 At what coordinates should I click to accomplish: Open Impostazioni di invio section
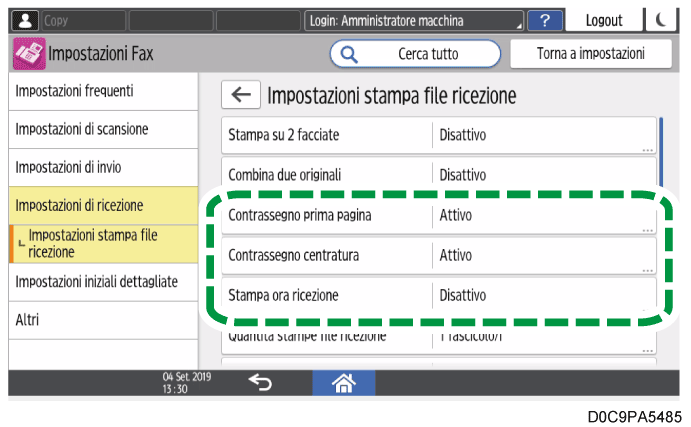click(103, 167)
